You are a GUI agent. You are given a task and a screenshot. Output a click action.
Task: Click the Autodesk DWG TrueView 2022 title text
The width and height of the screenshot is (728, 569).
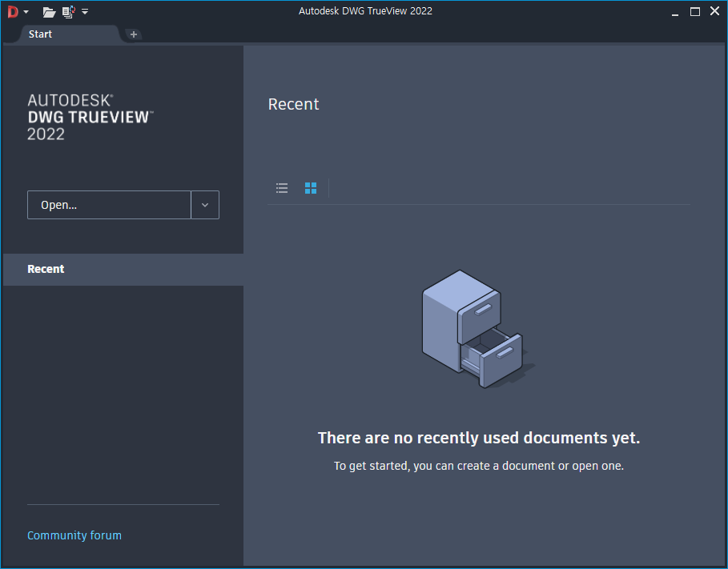365,11
